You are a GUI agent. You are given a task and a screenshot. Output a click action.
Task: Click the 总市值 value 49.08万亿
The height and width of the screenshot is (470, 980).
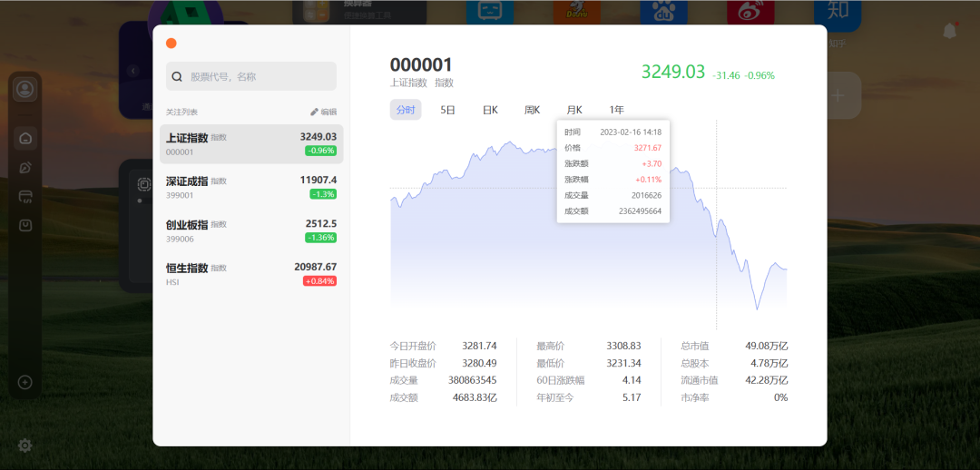pyautogui.click(x=767, y=346)
